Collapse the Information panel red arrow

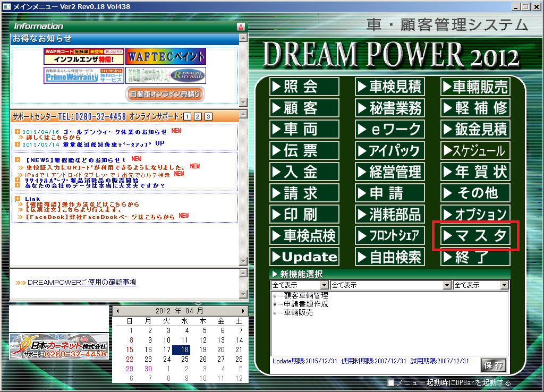(x=241, y=27)
